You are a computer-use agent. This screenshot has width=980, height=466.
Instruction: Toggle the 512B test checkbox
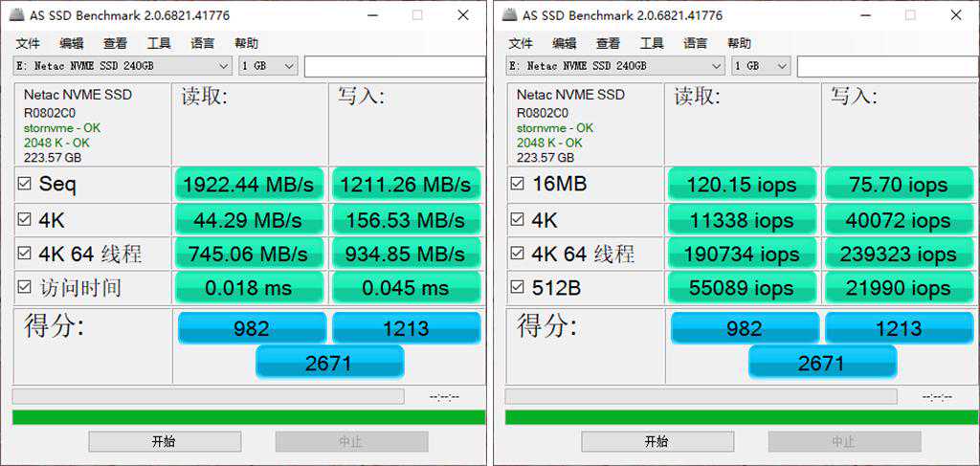click(517, 287)
